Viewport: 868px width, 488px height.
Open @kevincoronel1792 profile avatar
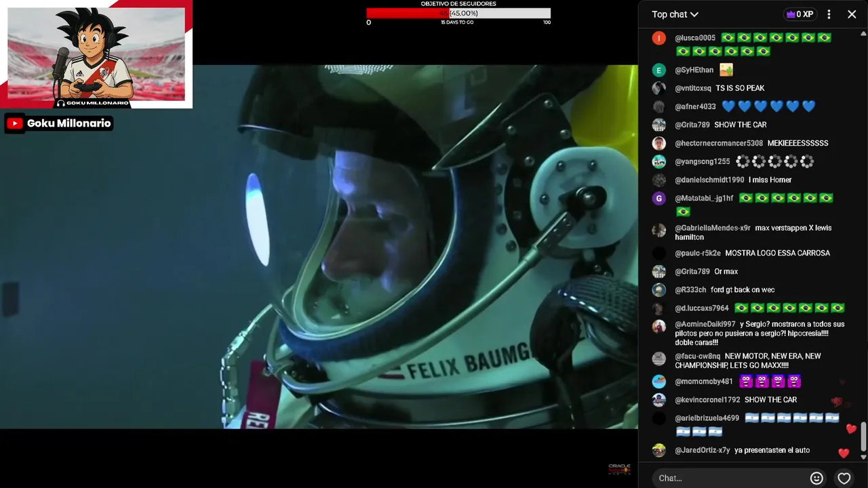pos(659,400)
